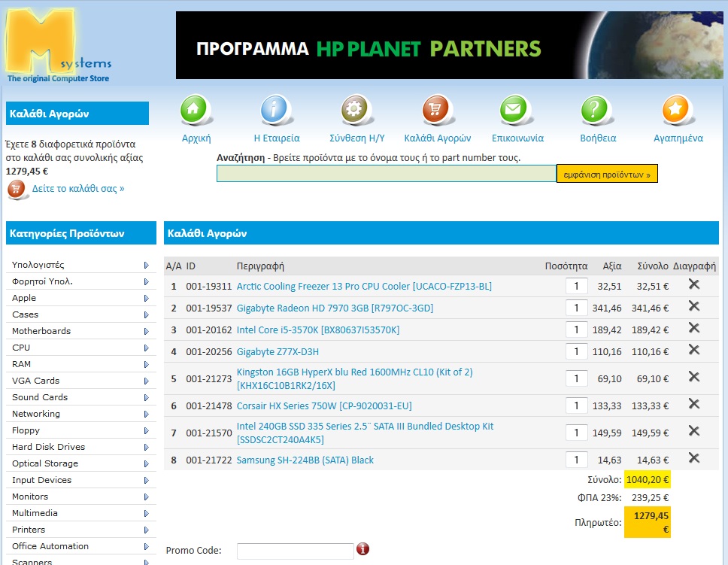Viewport: 728px width, 565px height.
Task: Expand the Sound Cards category arrow
Action: 146,398
